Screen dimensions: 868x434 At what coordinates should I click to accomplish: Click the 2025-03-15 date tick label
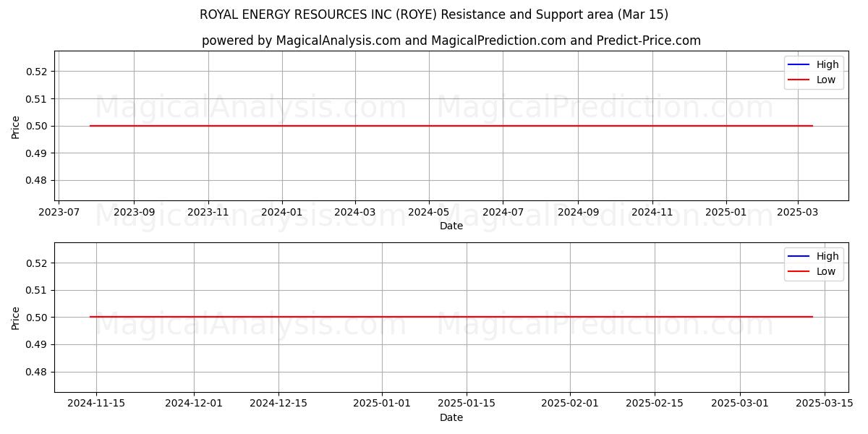click(x=825, y=404)
